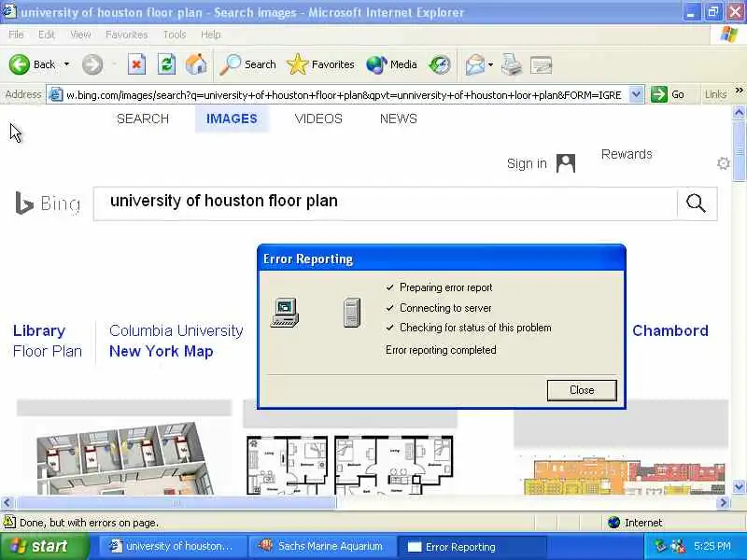Click the greyed Forward arrow icon

click(x=92, y=64)
